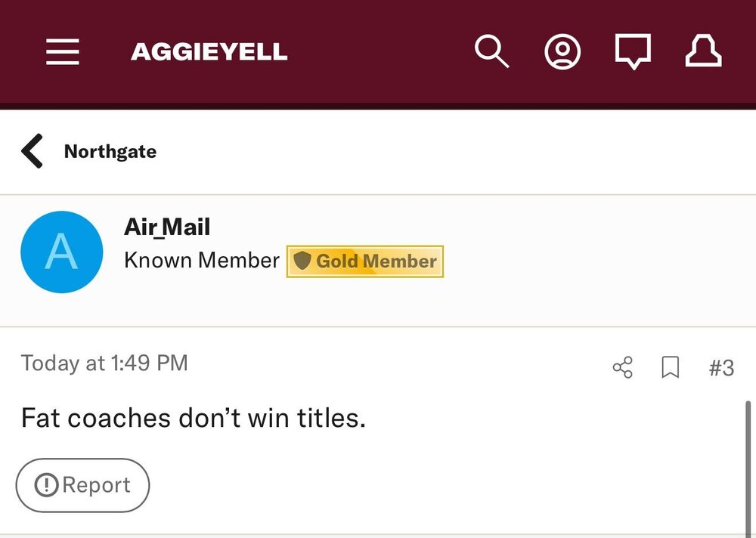The image size is (756, 538).
Task: Share this post via share icon
Action: coord(622,368)
